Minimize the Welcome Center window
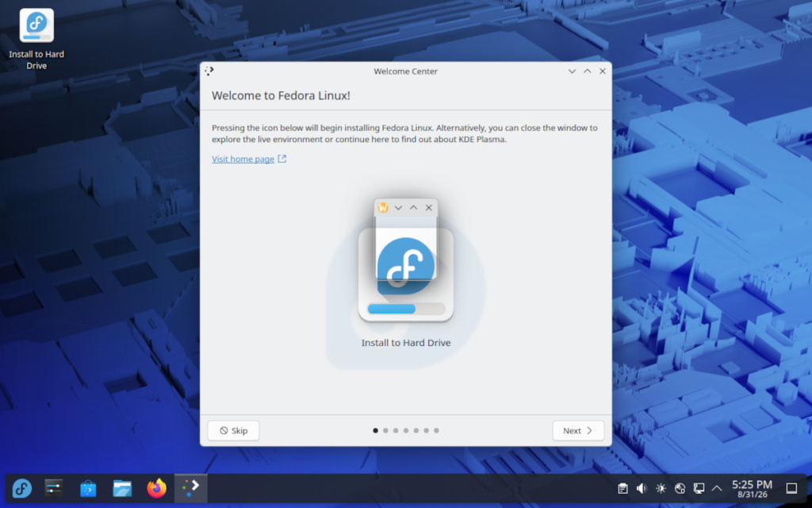The image size is (812, 508). coord(572,71)
